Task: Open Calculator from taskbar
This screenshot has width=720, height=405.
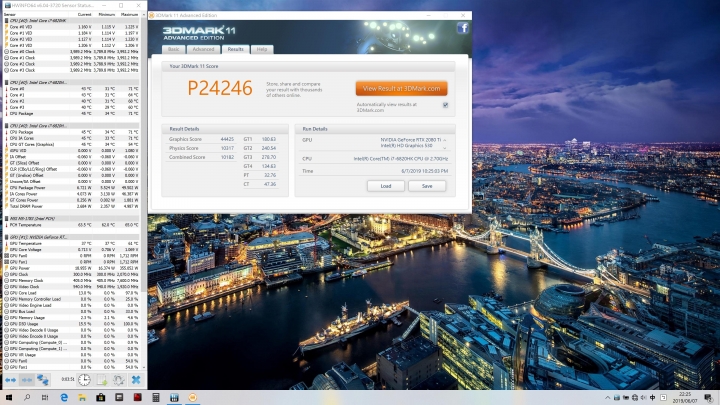Action: pos(156,398)
